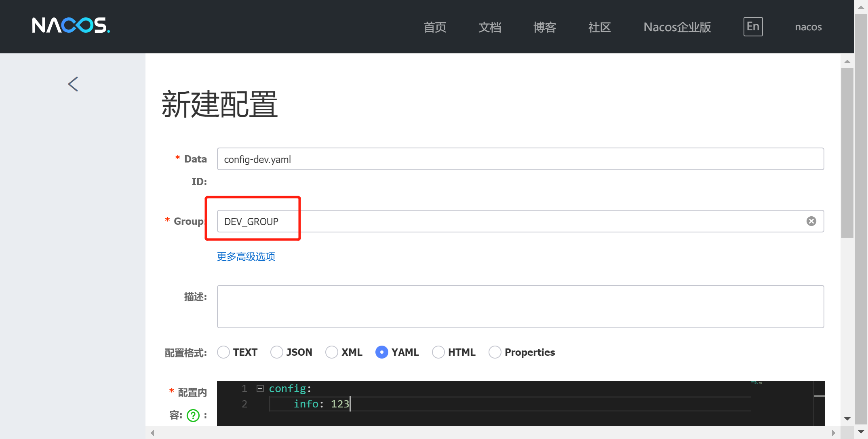Open the config content help question-mark icon
The width and height of the screenshot is (868, 439).
point(193,415)
